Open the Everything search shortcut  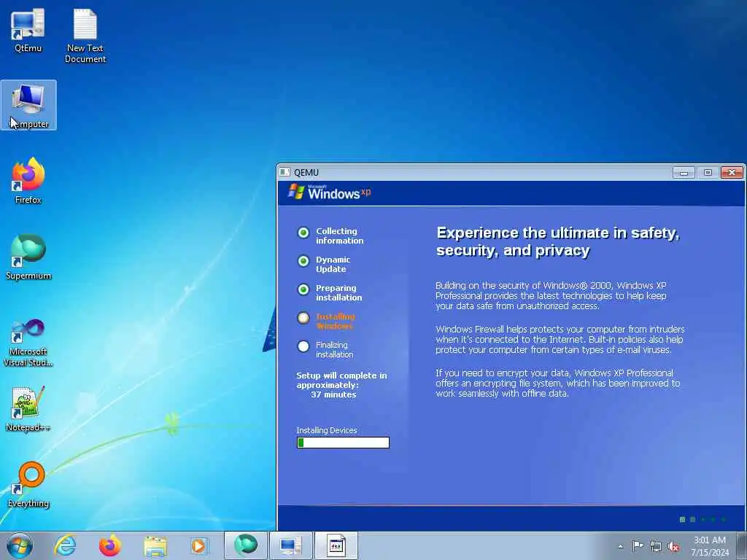[28, 484]
